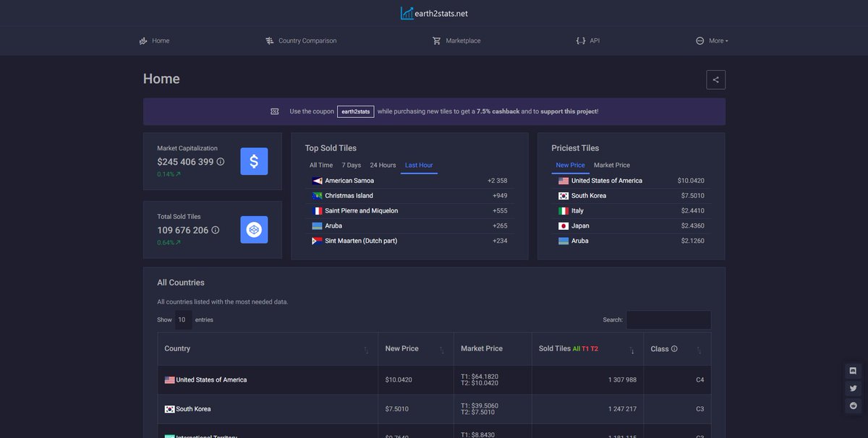This screenshot has width=868, height=438.
Task: Open Italy in Priciest Tiles
Action: 577,211
